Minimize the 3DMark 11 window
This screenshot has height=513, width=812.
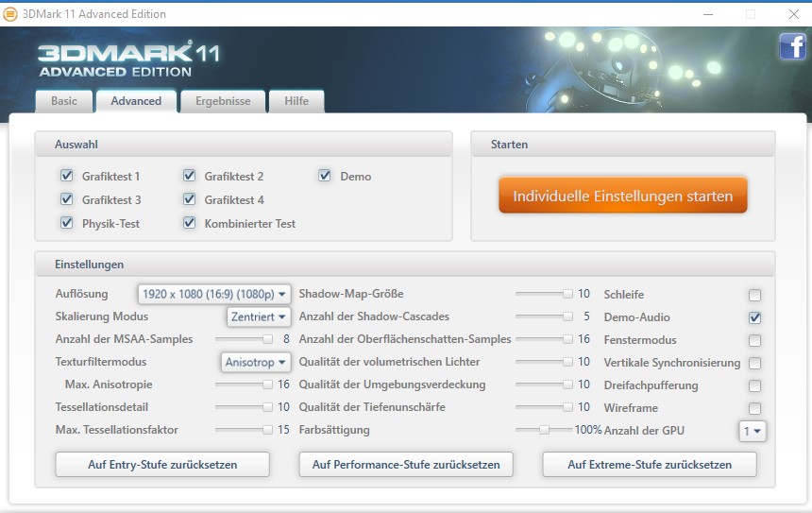pyautogui.click(x=708, y=14)
